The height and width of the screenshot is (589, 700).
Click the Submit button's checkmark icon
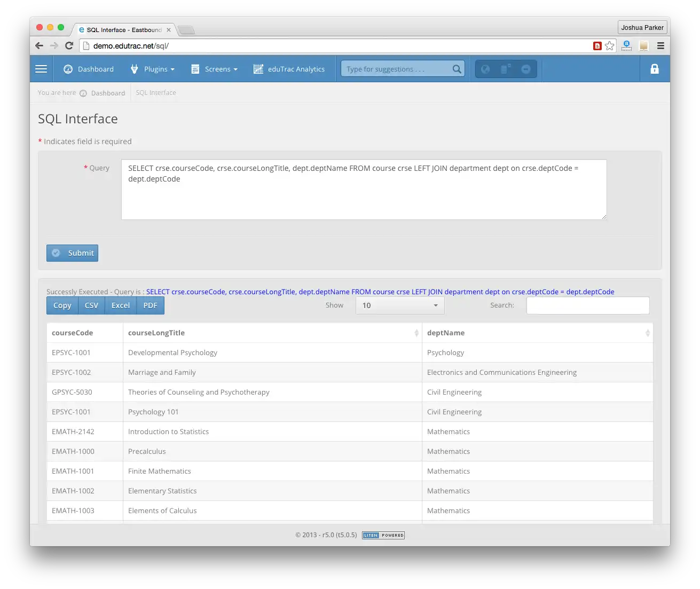click(56, 253)
